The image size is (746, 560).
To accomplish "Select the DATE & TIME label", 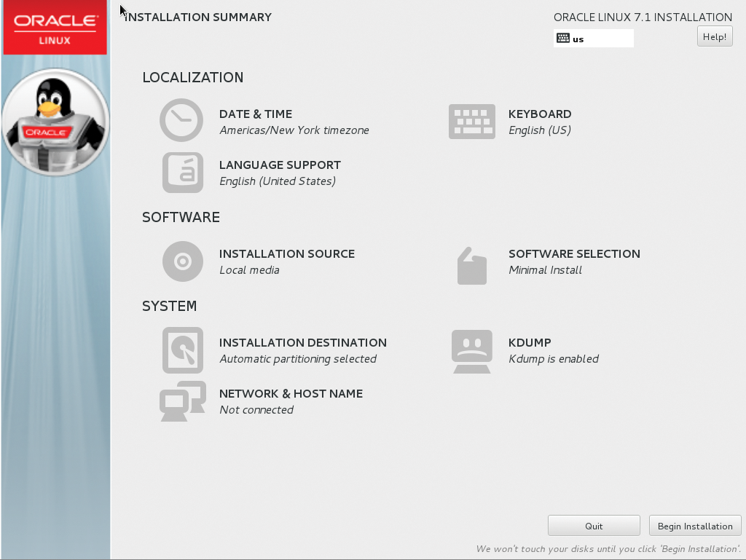I will pos(256,114).
